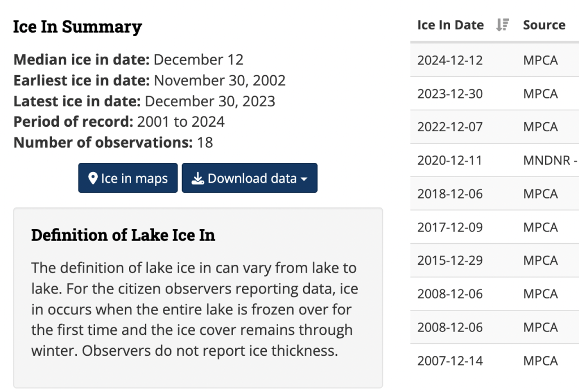Click the Median ice in date line

tap(128, 59)
